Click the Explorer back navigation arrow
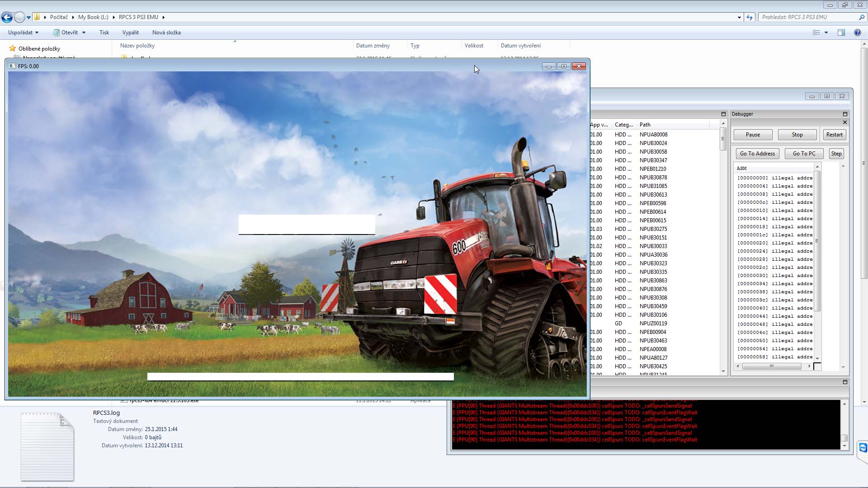The height and width of the screenshot is (488, 868). pyautogui.click(x=7, y=17)
